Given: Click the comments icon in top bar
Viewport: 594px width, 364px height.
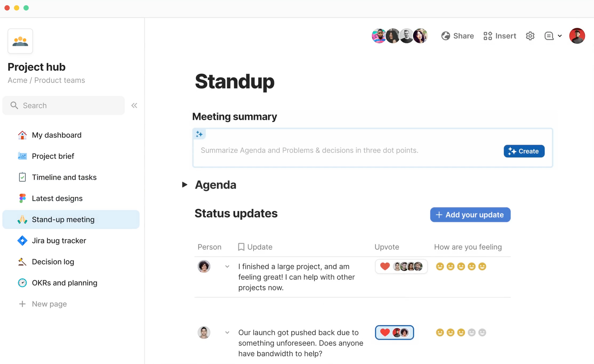Looking at the screenshot, I should (x=549, y=36).
